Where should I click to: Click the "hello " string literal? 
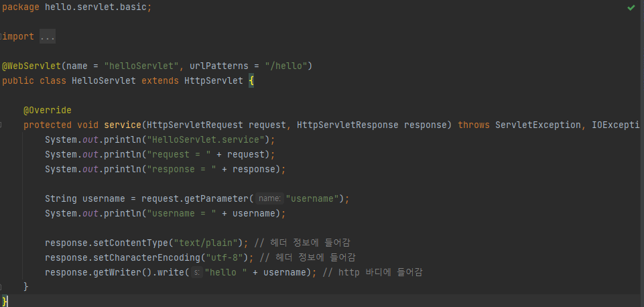click(226, 272)
